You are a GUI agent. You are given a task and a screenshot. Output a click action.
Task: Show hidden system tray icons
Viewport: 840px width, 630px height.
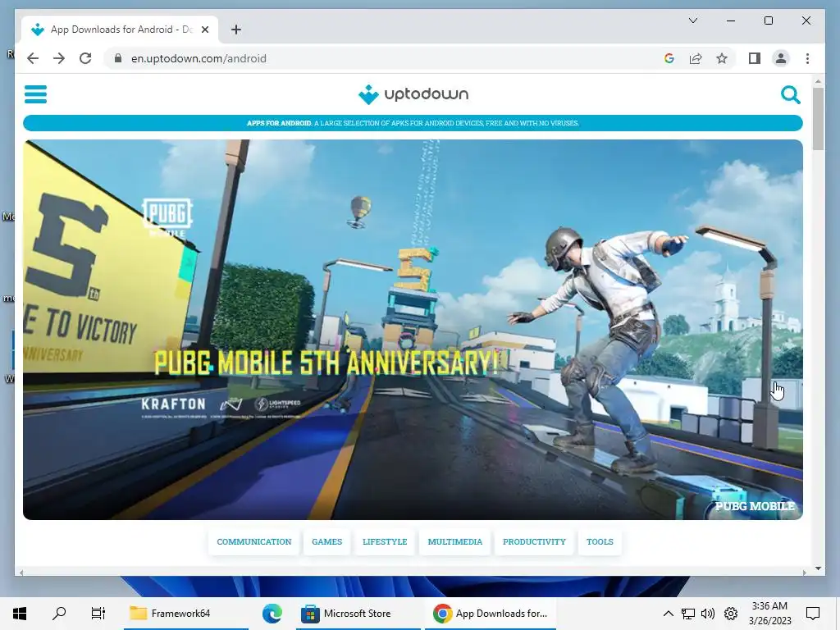[x=668, y=614]
